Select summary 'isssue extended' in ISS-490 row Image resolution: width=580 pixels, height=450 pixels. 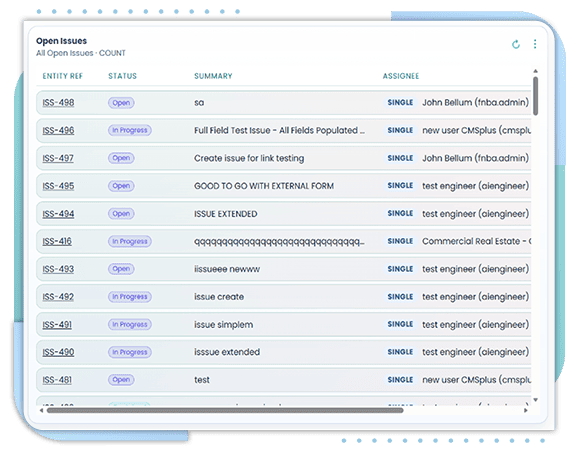pos(227,352)
